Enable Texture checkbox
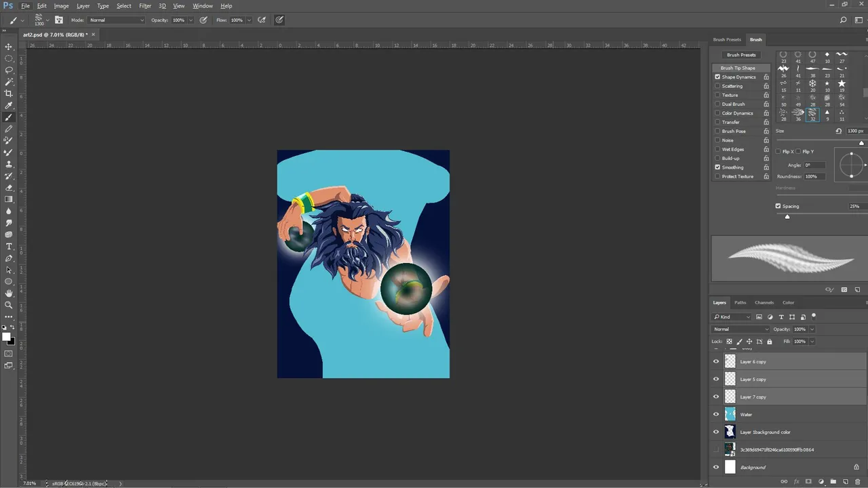This screenshot has height=488, width=868. pos(717,95)
